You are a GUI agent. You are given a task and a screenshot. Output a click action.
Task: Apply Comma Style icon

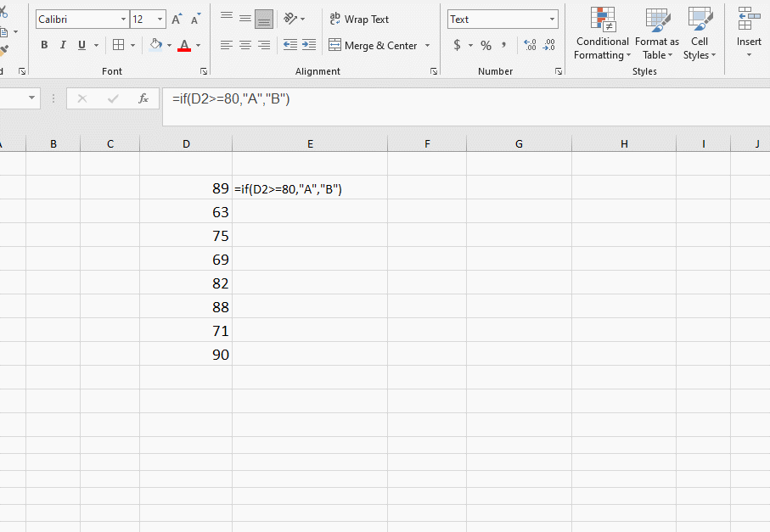tap(503, 45)
